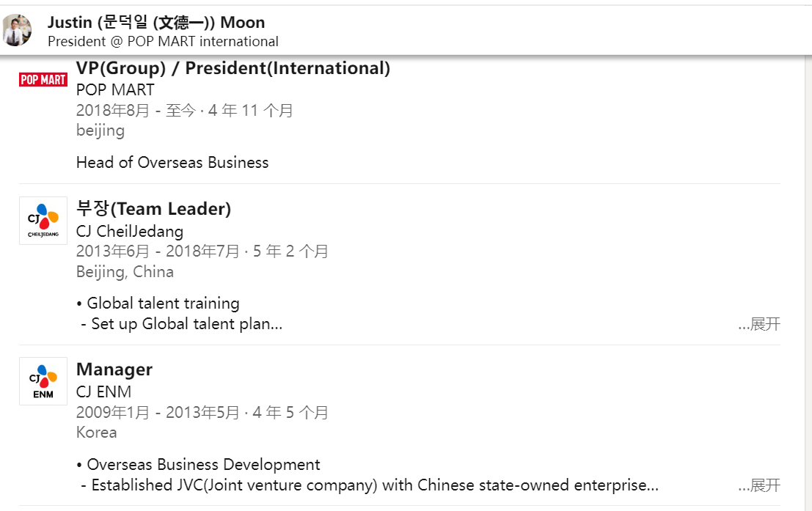
Task: Click the 2013年6月 - 2018年7月 date range
Action: point(202,251)
